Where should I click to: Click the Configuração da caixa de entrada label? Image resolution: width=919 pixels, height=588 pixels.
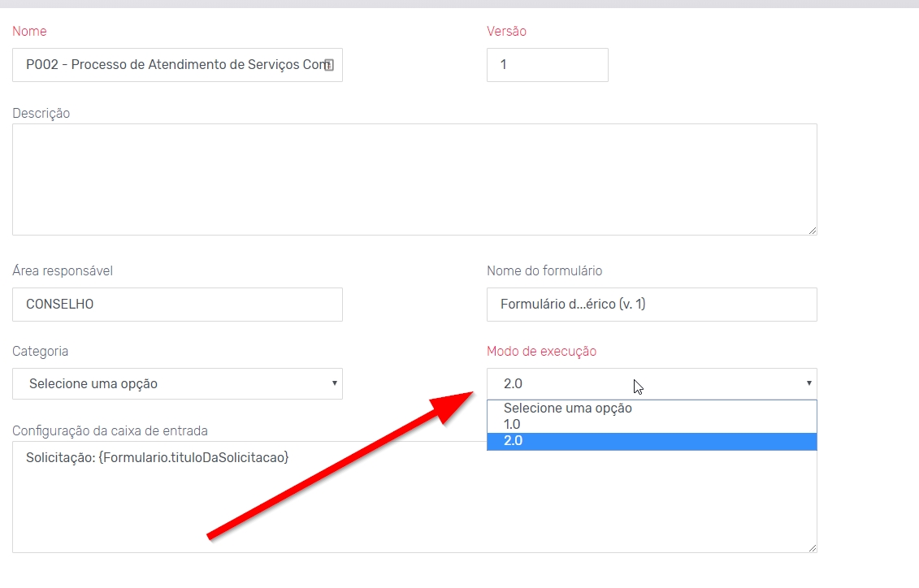coord(110,430)
